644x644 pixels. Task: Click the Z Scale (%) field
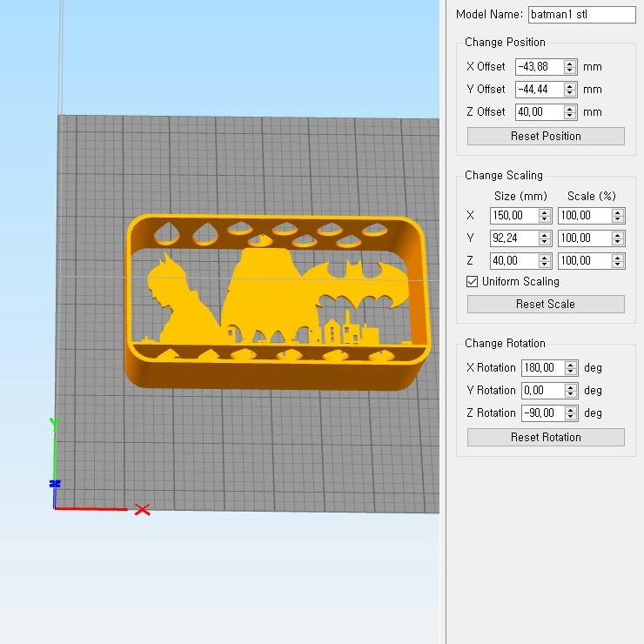pyautogui.click(x=585, y=260)
